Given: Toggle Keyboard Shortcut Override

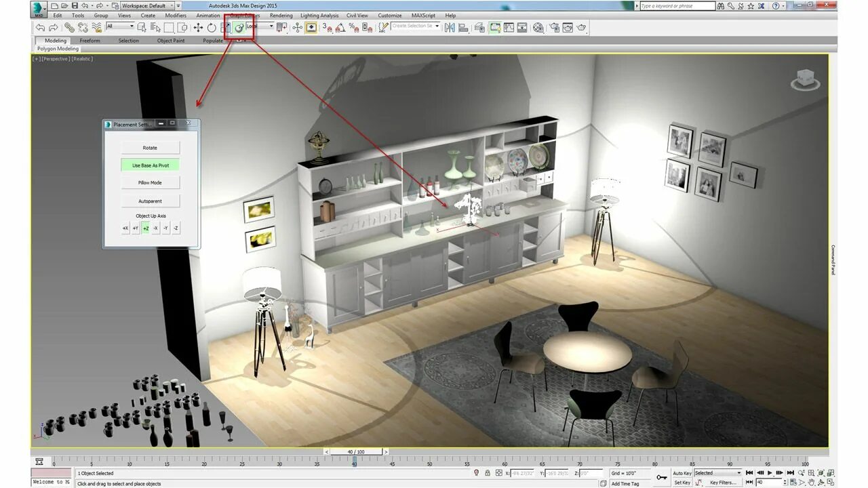Looking at the screenshot, I should (311, 28).
